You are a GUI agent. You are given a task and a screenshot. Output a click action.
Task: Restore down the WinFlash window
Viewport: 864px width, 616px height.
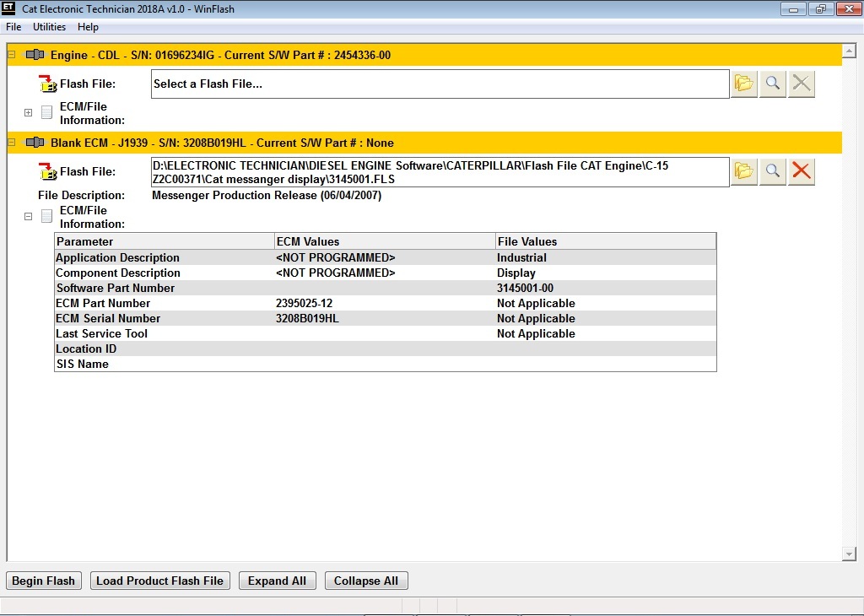coord(820,8)
